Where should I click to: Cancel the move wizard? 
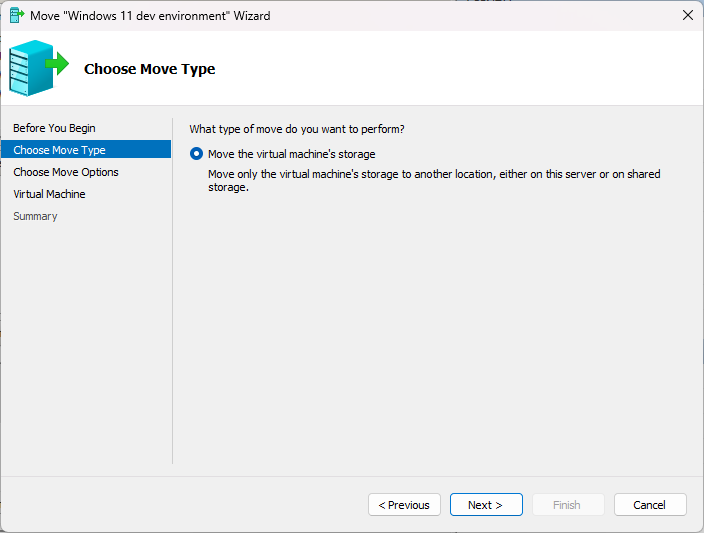tap(650, 505)
